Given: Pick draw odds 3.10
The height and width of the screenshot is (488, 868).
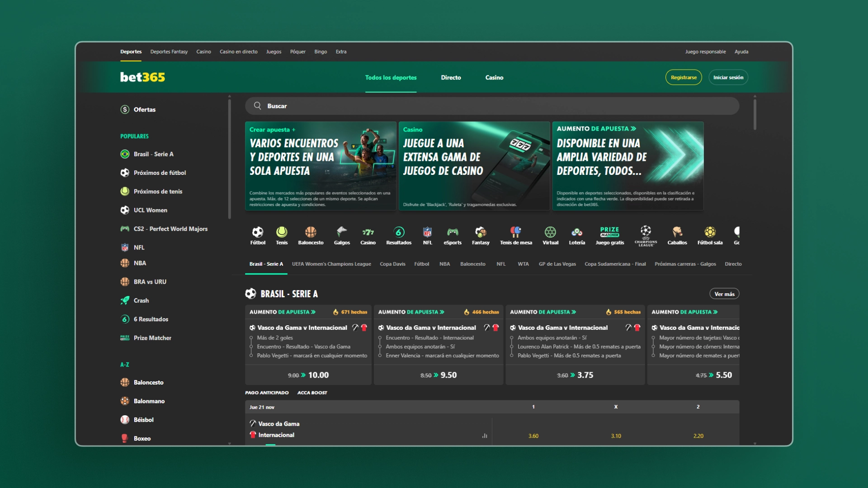Looking at the screenshot, I should (x=616, y=436).
